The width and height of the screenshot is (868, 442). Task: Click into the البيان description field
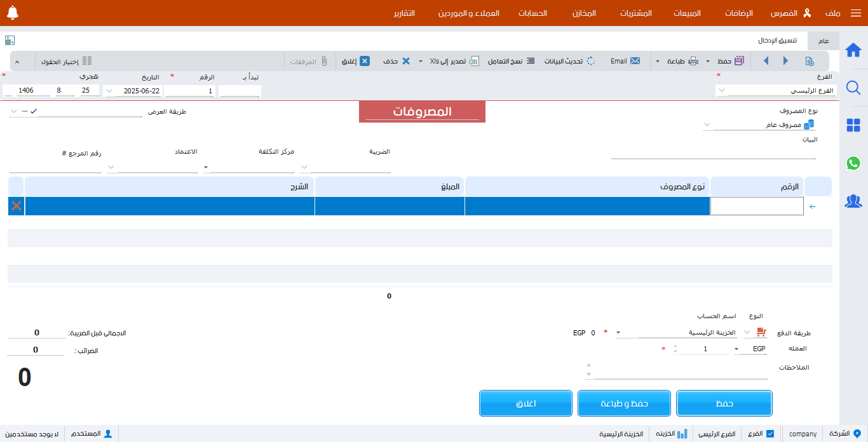click(713, 152)
